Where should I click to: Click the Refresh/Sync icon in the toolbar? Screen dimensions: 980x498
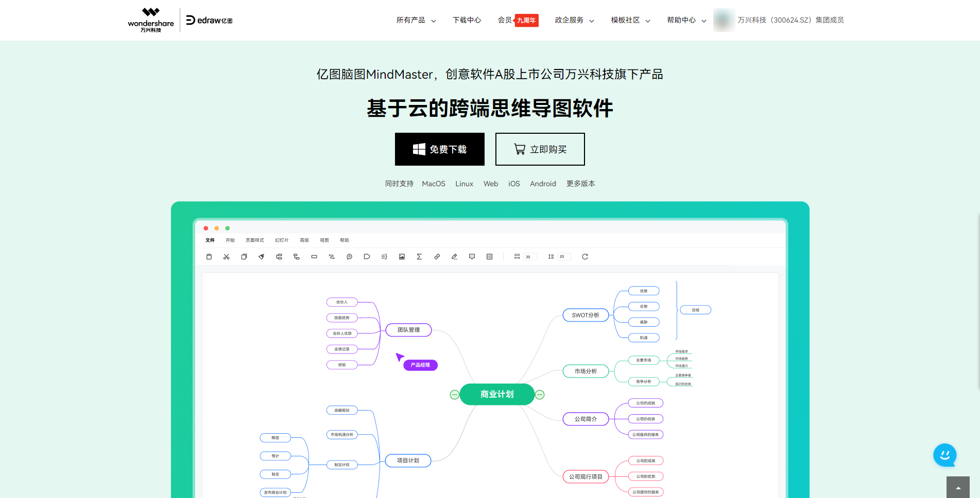585,256
